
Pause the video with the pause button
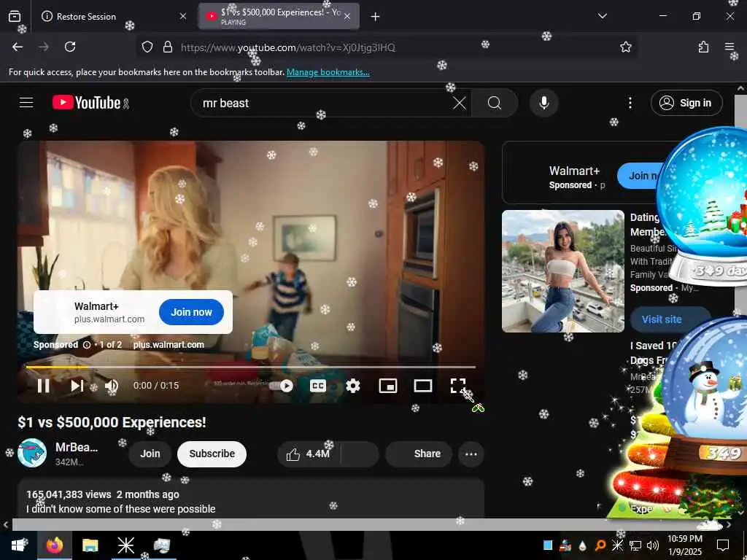tap(43, 386)
